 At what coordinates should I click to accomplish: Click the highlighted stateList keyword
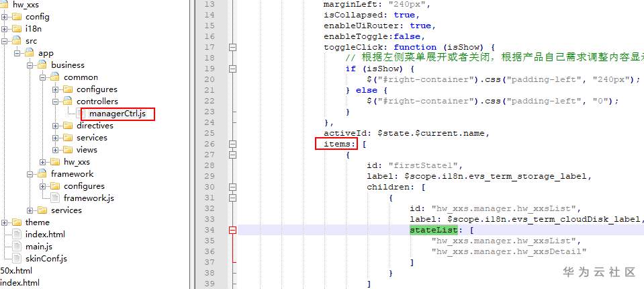(433, 231)
